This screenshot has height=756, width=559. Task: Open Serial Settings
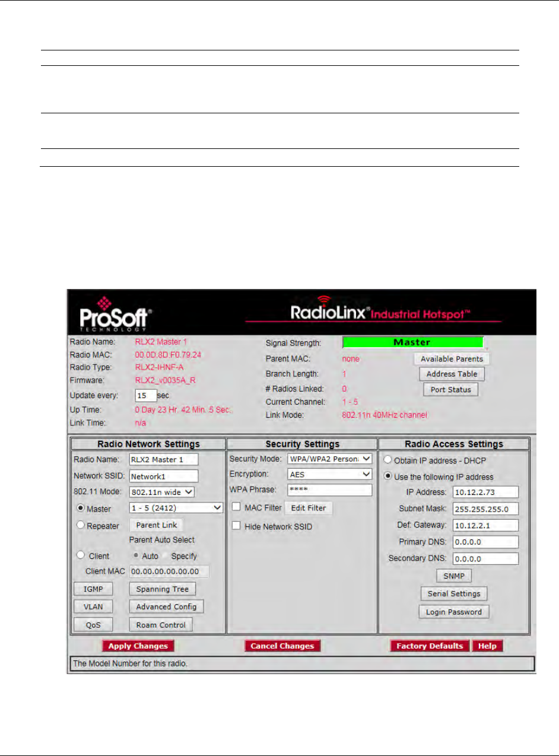pyautogui.click(x=454, y=594)
